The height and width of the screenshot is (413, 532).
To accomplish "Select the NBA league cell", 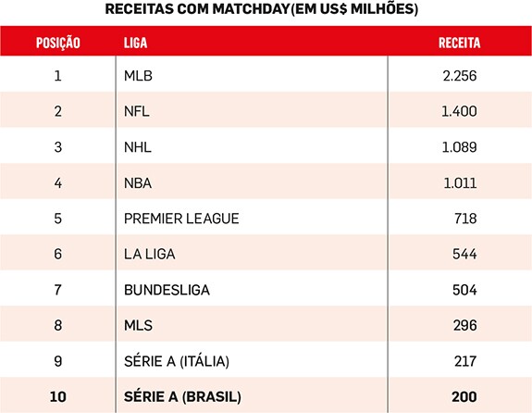I will point(138,183).
